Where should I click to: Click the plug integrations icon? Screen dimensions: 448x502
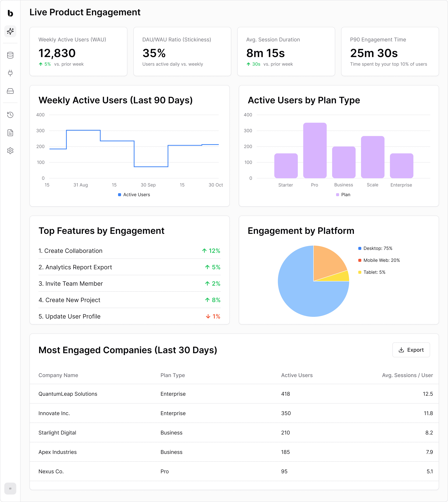[10, 73]
